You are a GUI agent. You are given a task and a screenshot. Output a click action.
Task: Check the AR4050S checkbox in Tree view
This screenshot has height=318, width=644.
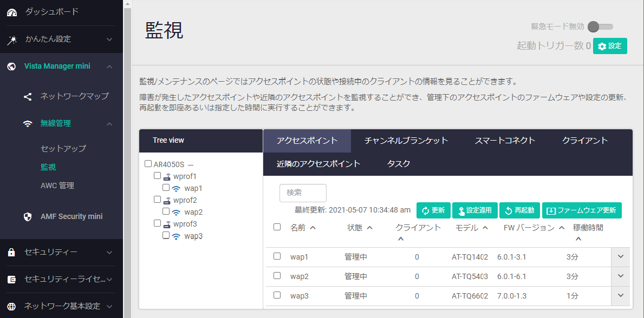tap(148, 164)
